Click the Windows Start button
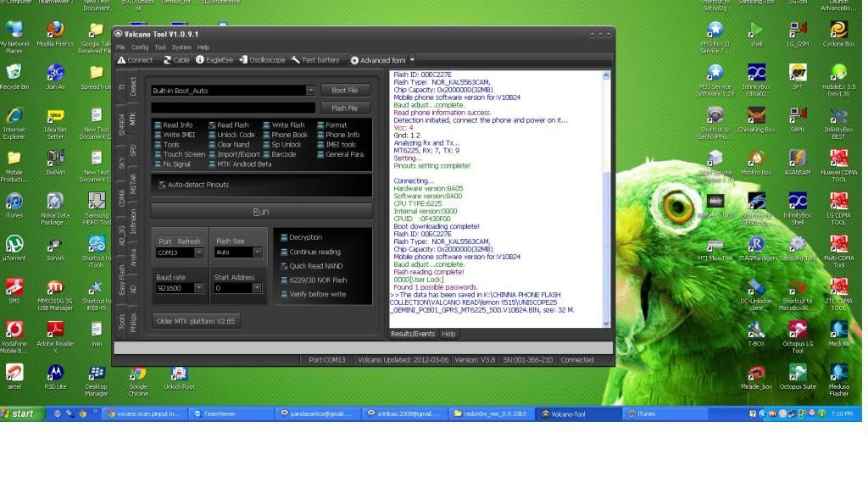868x488 pixels. [22, 413]
